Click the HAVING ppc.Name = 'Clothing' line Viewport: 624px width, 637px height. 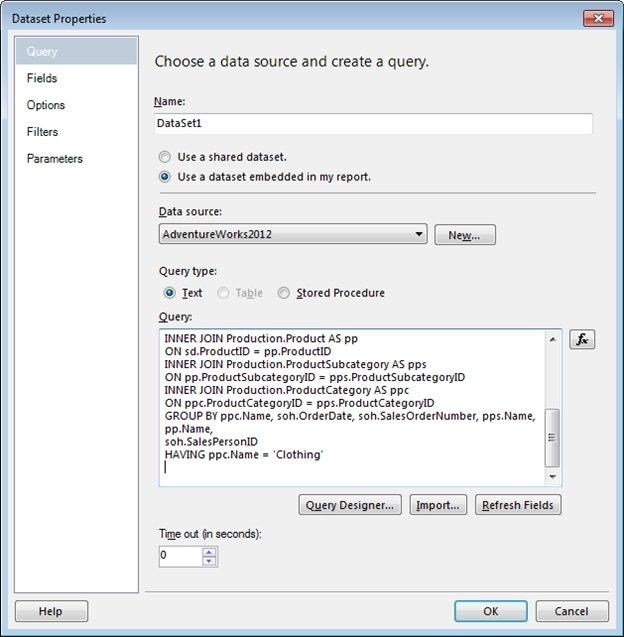pyautogui.click(x=244, y=455)
